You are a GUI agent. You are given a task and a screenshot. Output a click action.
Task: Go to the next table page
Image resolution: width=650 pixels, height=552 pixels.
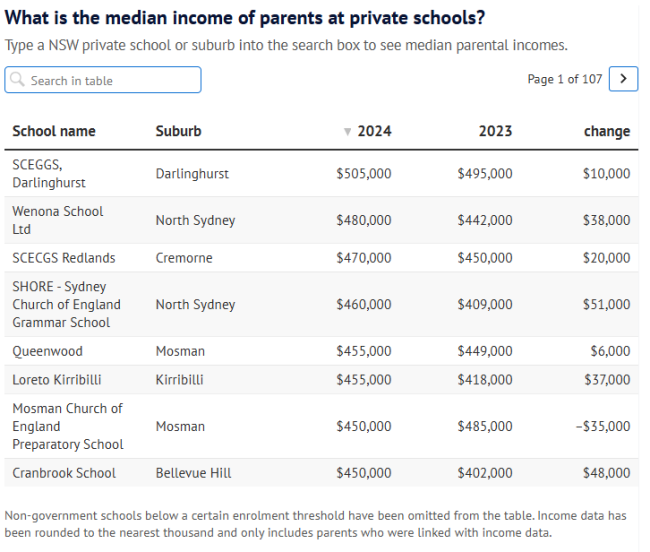point(623,79)
